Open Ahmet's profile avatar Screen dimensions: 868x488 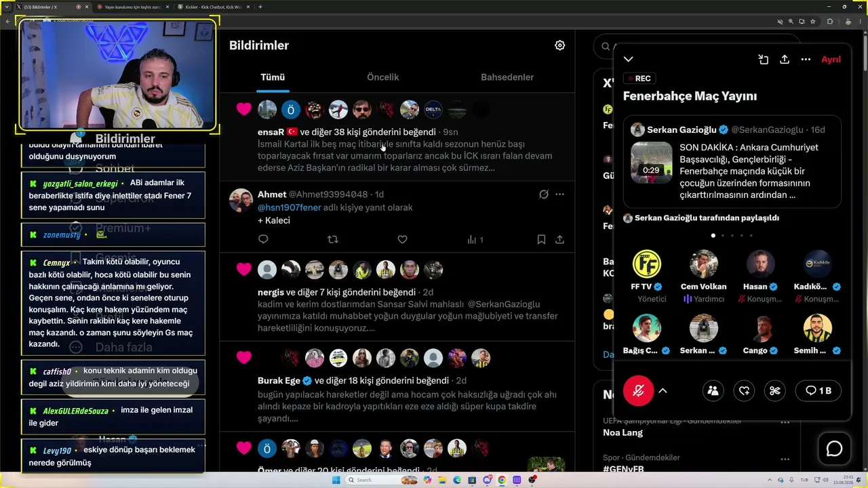pyautogui.click(x=241, y=200)
